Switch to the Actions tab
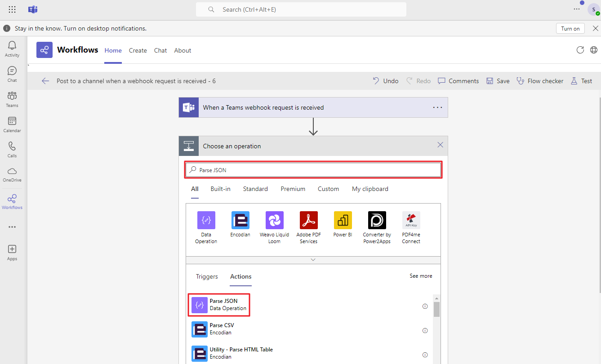Image resolution: width=601 pixels, height=364 pixels. pyautogui.click(x=241, y=277)
